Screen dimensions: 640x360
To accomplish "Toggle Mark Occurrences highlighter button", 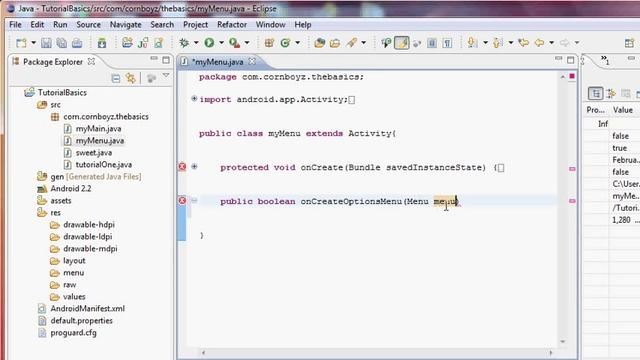I will pos(402,42).
